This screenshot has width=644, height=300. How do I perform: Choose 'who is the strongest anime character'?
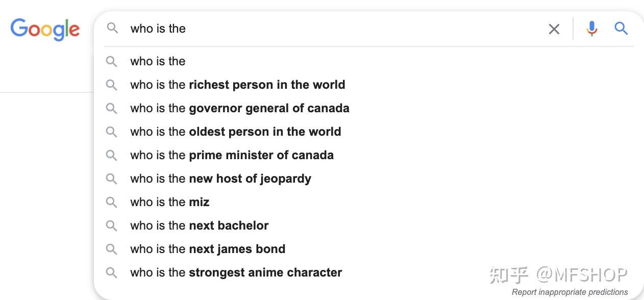tap(369, 272)
